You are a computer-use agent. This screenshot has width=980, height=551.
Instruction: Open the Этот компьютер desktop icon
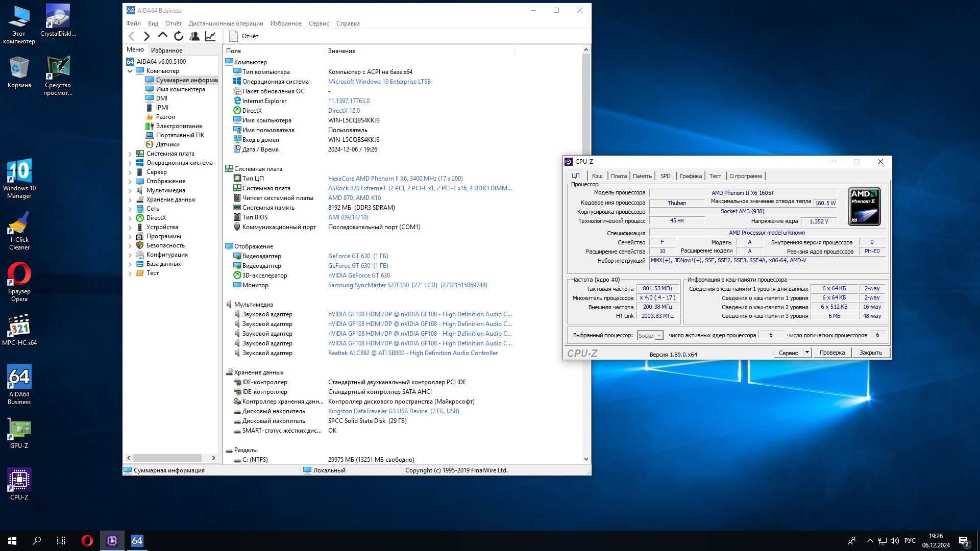(x=19, y=24)
